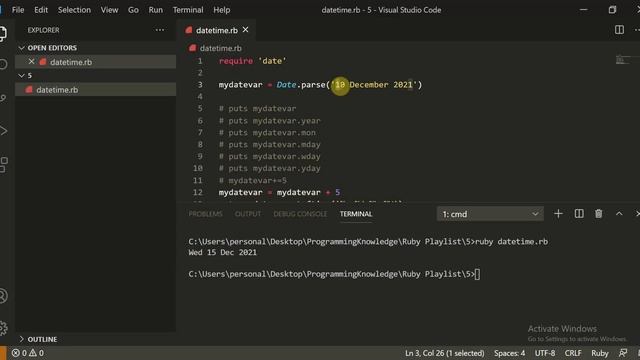
Task: Change language mode Ruby
Action: 600,353
